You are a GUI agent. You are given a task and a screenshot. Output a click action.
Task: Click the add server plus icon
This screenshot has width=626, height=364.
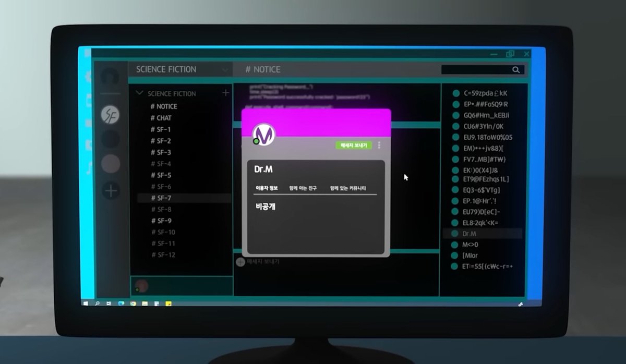(110, 191)
